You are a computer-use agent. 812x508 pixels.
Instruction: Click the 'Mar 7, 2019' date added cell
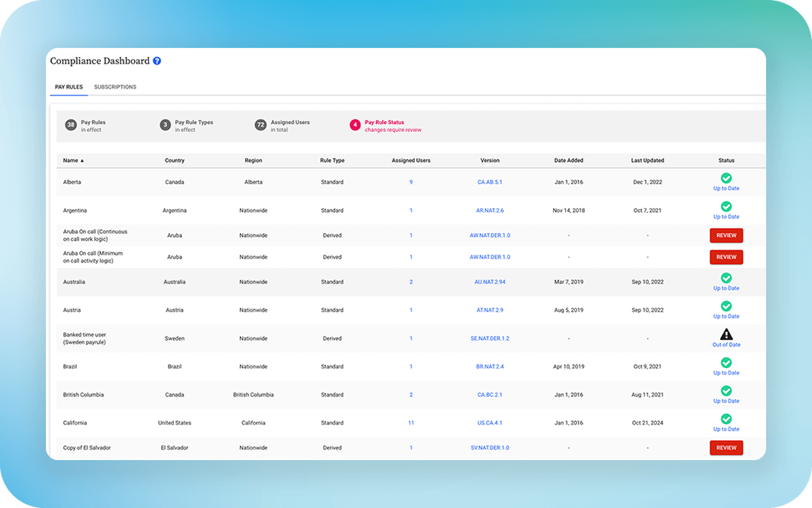click(x=568, y=282)
